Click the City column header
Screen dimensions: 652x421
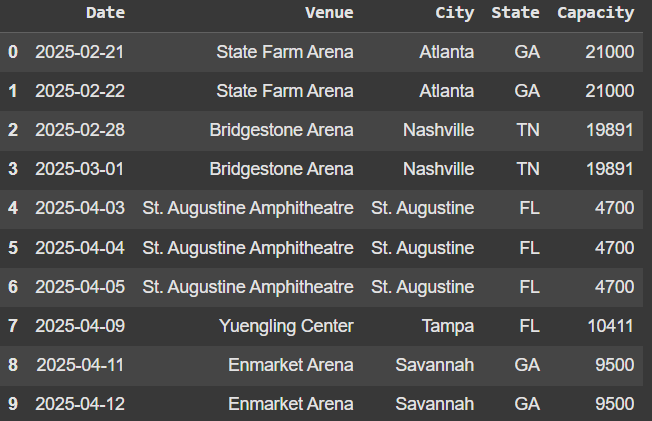(455, 13)
